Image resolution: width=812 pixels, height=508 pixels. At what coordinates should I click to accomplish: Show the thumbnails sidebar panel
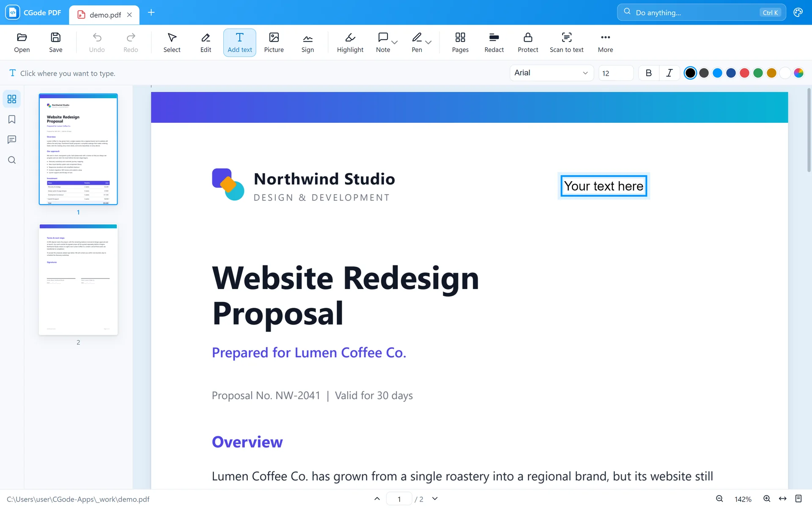tap(12, 99)
